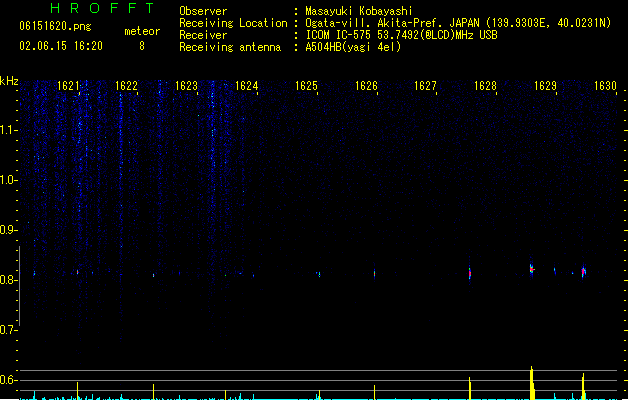Click the 1627 time axis label
The image size is (629, 400).
tap(425, 86)
